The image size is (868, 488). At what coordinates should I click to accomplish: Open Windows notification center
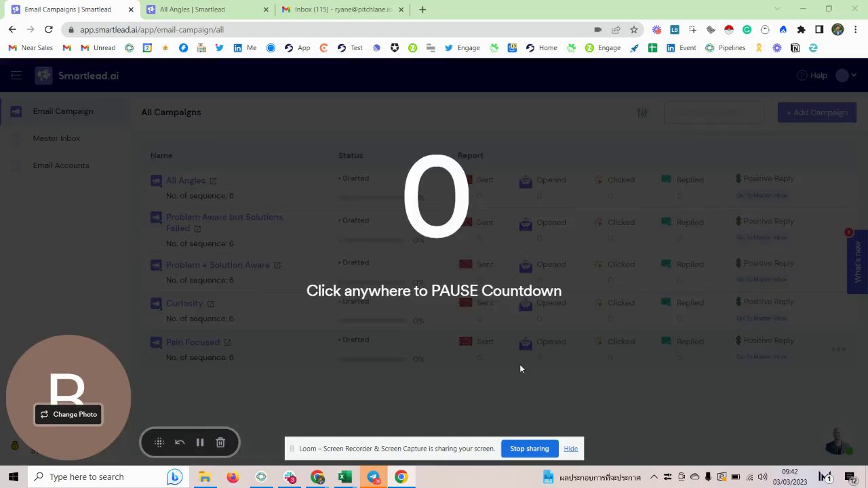pyautogui.click(x=850, y=477)
